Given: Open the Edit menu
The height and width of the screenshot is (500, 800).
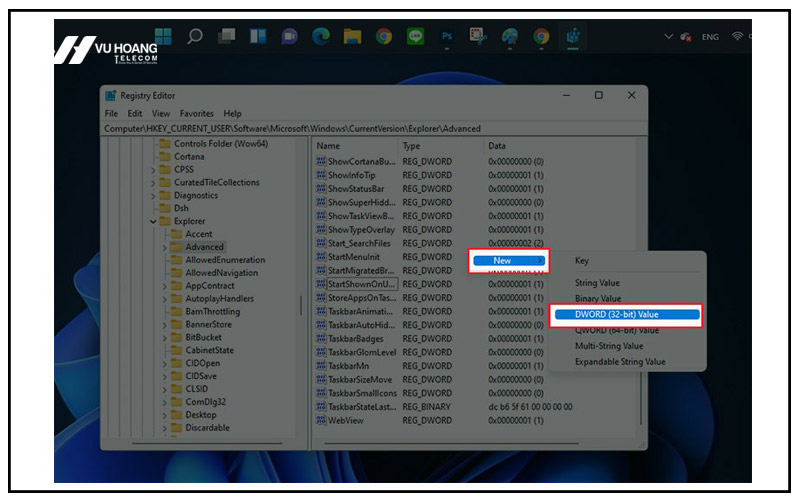Looking at the screenshot, I should [135, 113].
